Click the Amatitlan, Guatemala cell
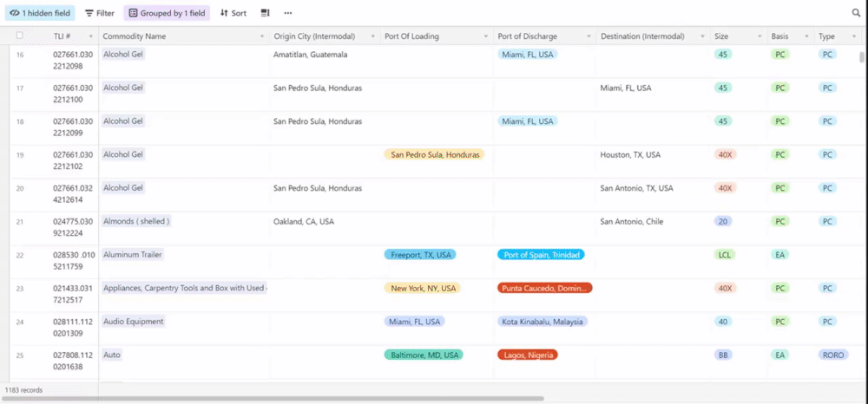The image size is (868, 404). pos(311,55)
